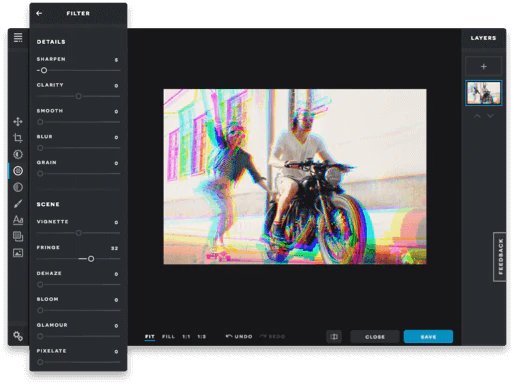Move layer down arrow
Image resolution: width=514 pixels, height=384 pixels.
pos(490,116)
